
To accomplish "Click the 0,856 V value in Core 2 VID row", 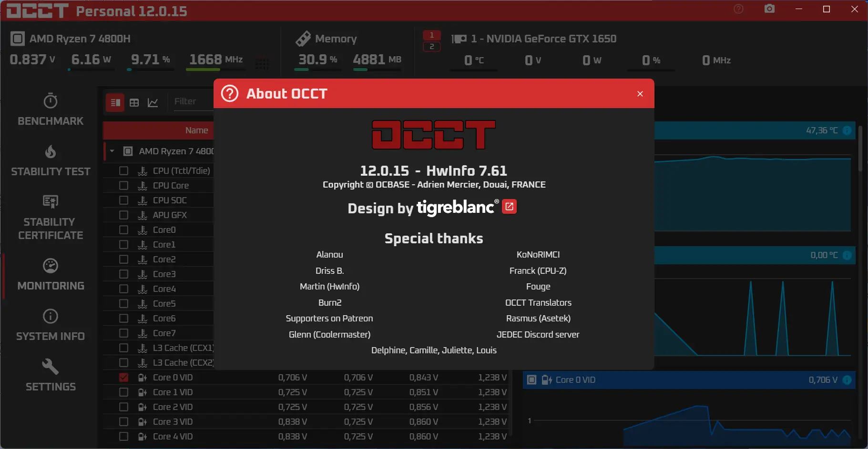I will [424, 407].
